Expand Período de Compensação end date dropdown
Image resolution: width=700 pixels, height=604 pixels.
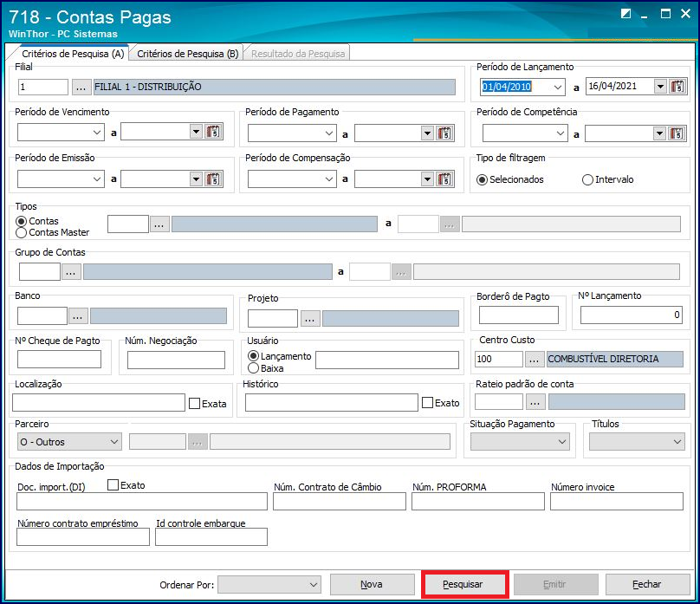tap(427, 179)
